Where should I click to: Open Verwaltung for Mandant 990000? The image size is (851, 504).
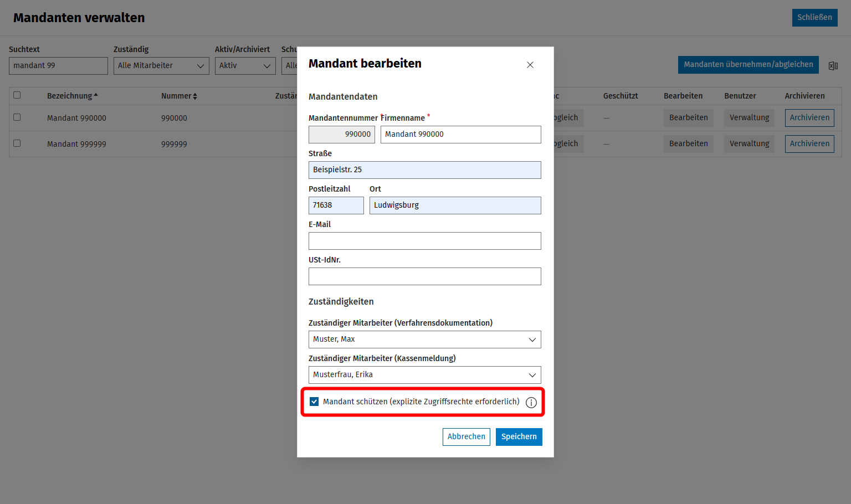point(749,118)
